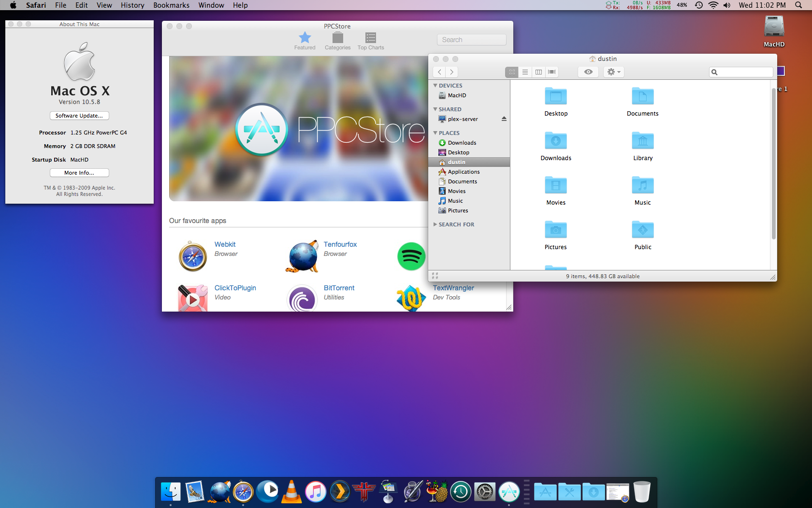This screenshot has height=508, width=812.
Task: Select the Library folder icon
Action: [643, 141]
